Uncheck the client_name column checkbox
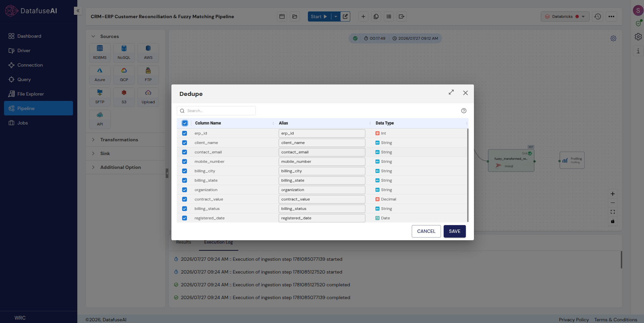The height and width of the screenshot is (323, 644). click(x=185, y=143)
